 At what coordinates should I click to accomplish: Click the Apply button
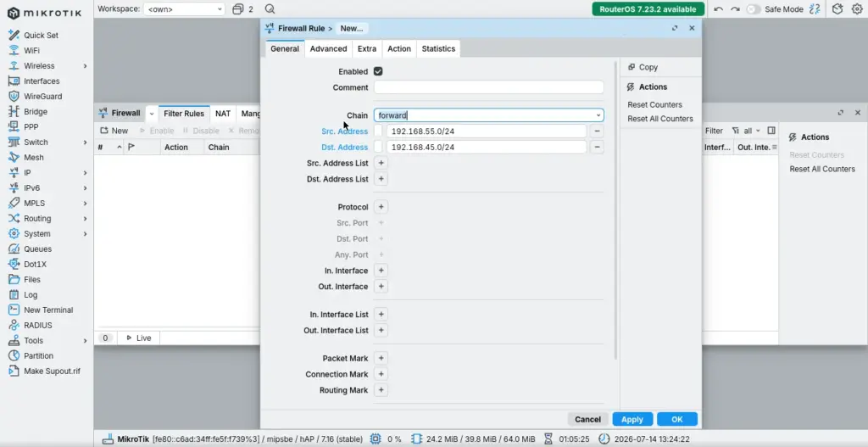632,419
